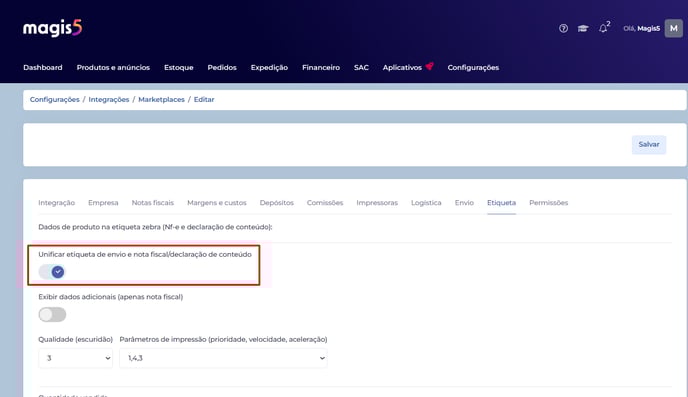Switch to the Empresa tab

[x=103, y=203]
